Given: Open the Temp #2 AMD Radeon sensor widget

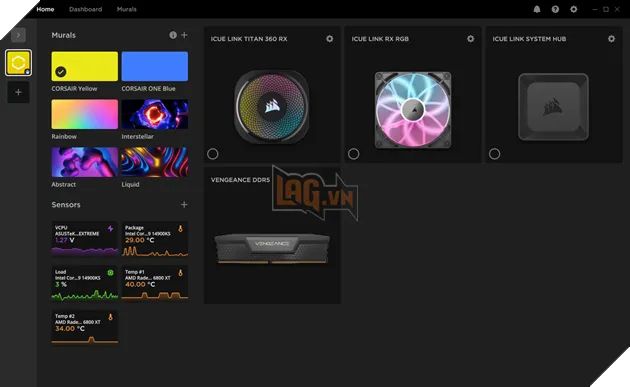Looking at the screenshot, I should coord(85,327).
